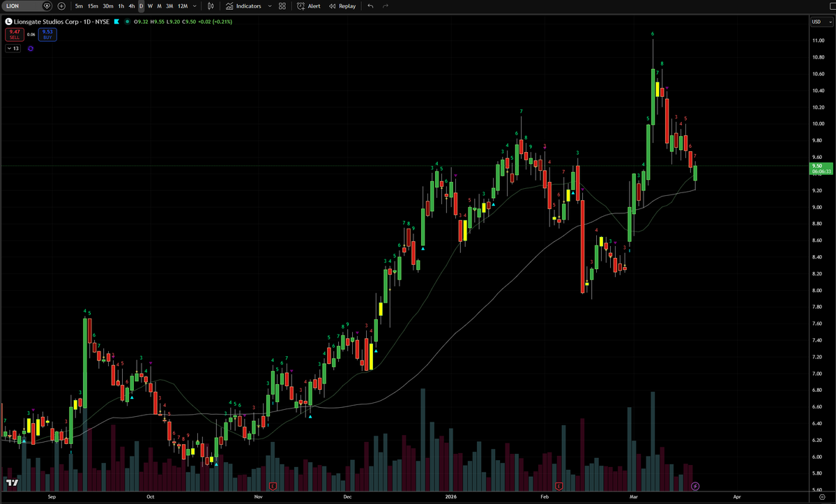Click the purple refresh icon in legend

click(x=31, y=49)
